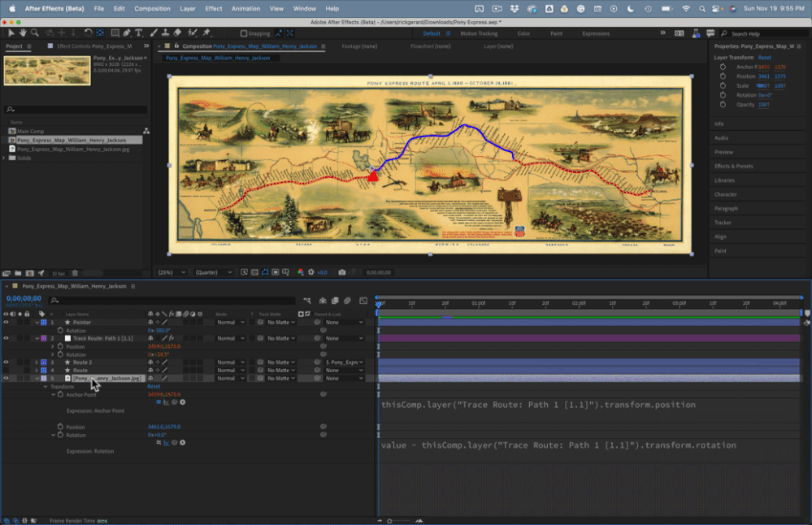Viewport: 812px width, 525px height.
Task: Open the Composition menu
Action: (152, 8)
